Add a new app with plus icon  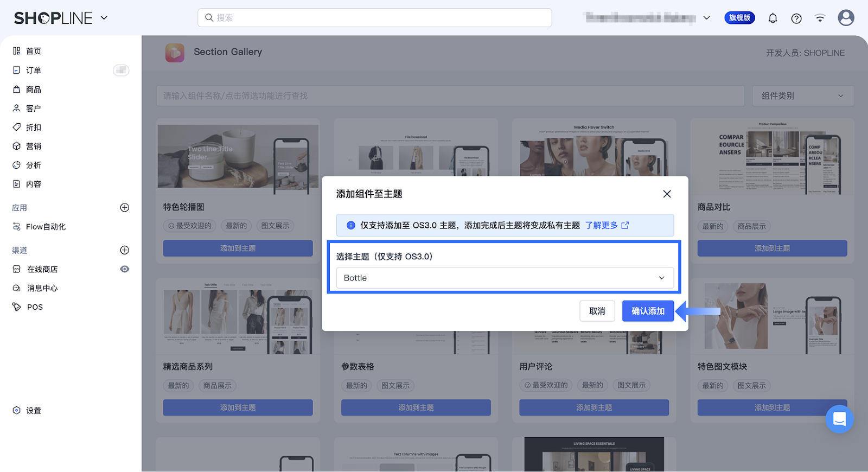[x=125, y=207]
